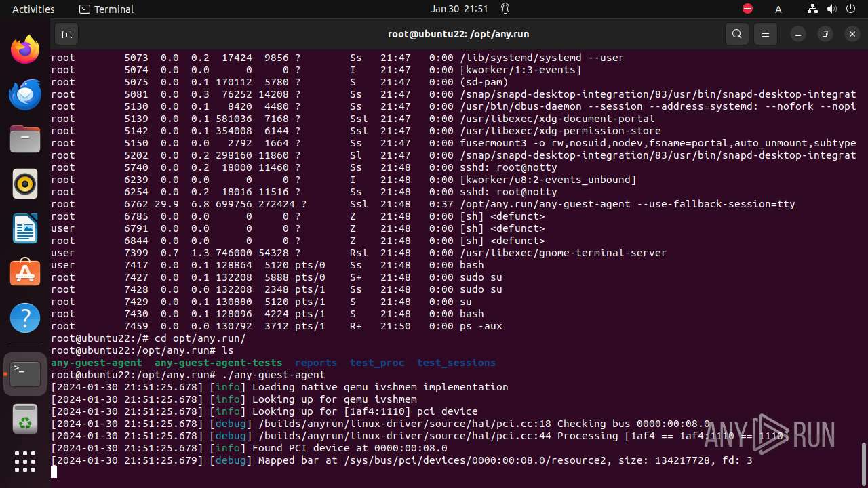Click the 'test_sessions' directory name
The height and width of the screenshot is (488, 868).
tap(456, 363)
